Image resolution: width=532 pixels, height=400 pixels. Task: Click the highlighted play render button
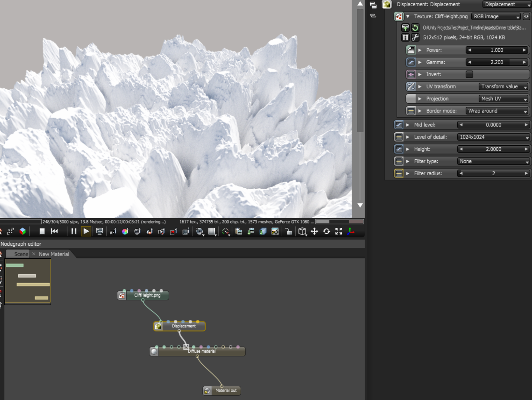pyautogui.click(x=86, y=231)
